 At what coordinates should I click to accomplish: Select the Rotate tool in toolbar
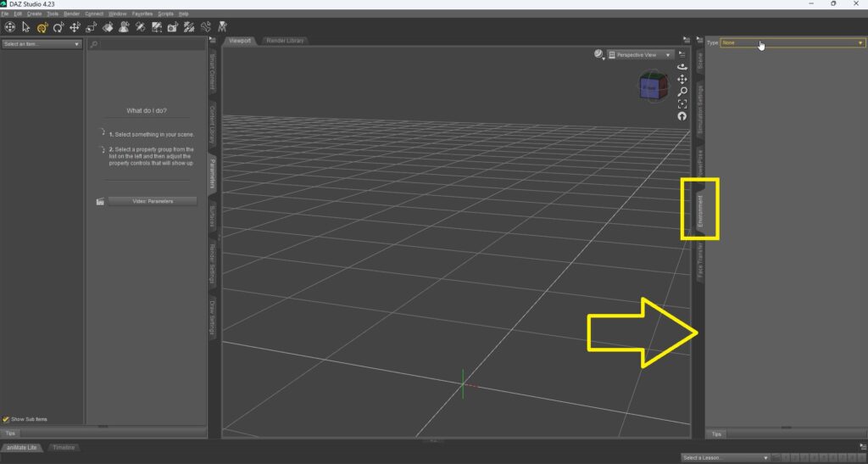point(58,26)
